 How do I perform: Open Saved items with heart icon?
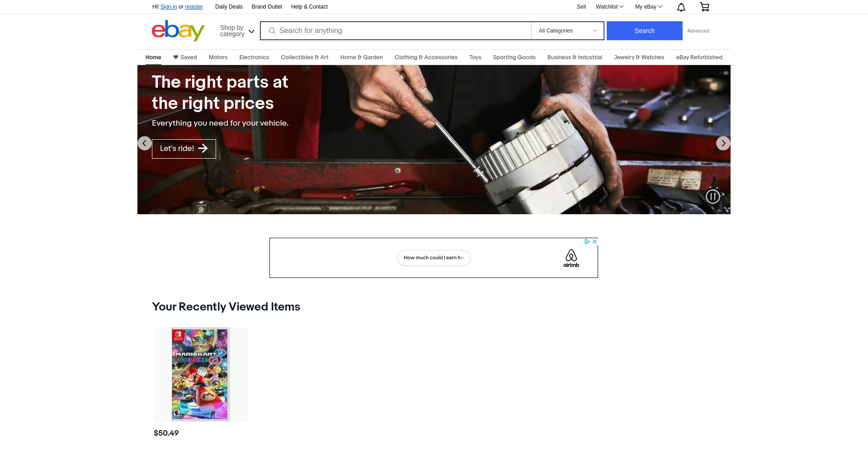[185, 57]
